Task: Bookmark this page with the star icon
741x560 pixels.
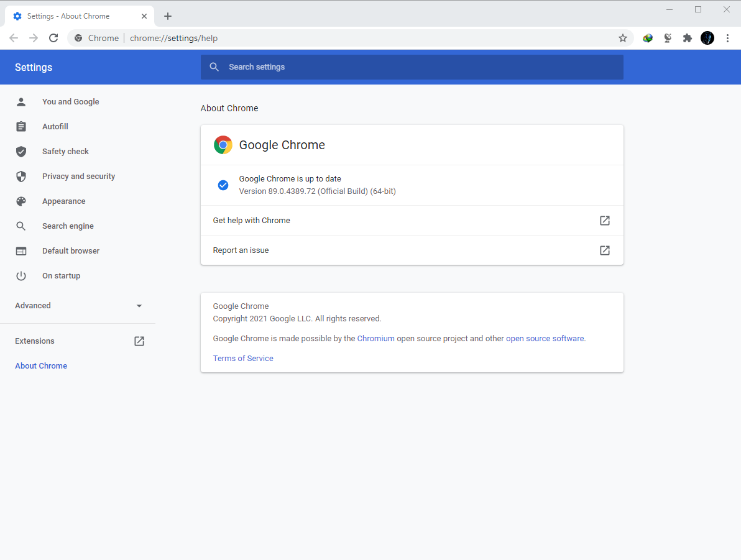Action: (x=622, y=38)
